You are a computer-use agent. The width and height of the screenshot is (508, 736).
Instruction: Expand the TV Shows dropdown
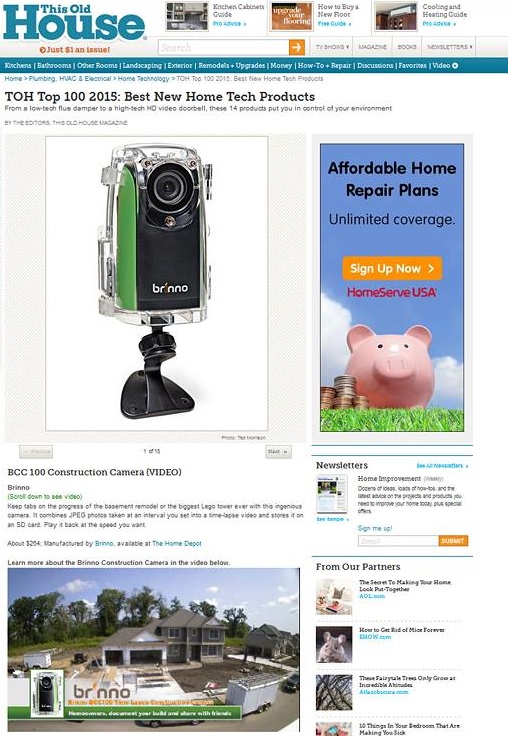point(332,47)
